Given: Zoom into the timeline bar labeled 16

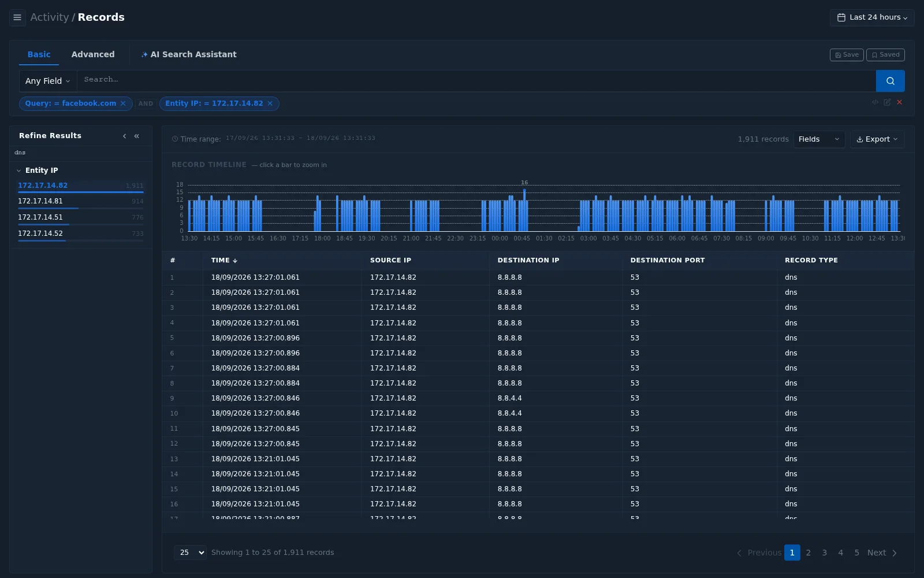Looking at the screenshot, I should pyautogui.click(x=524, y=210).
